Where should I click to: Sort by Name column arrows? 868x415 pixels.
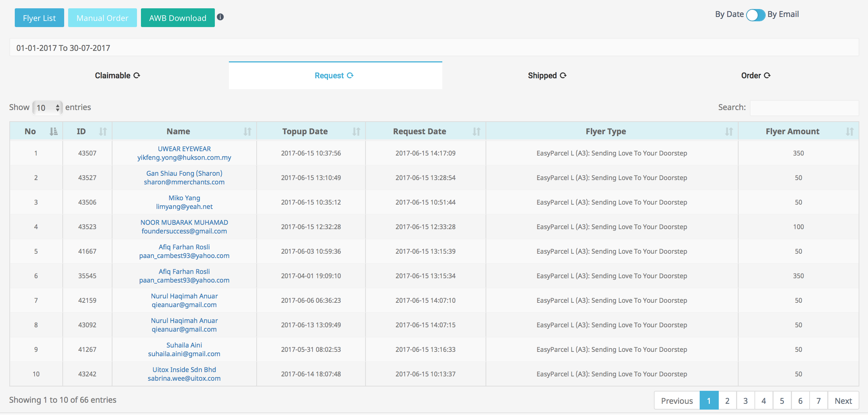[x=247, y=131]
